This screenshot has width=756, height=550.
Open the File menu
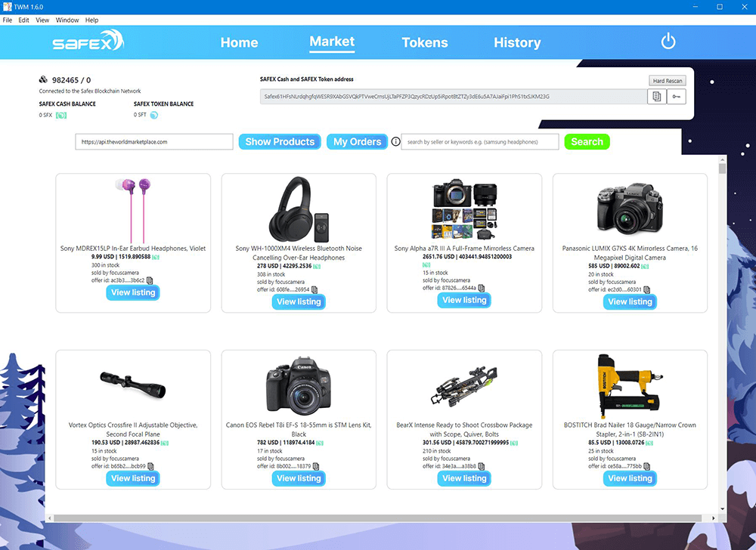click(x=8, y=20)
